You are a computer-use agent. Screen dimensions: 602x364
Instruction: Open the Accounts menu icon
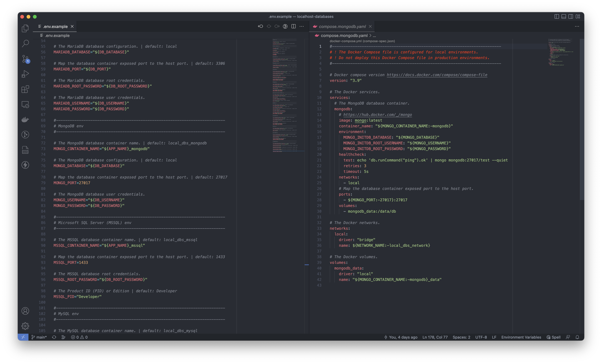click(25, 311)
